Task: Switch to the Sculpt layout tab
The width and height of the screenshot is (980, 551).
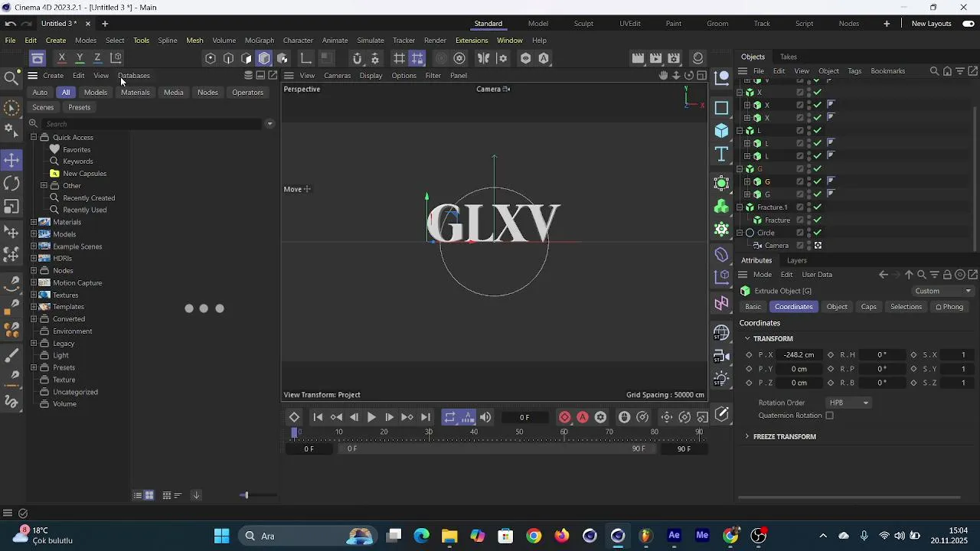Action: (x=583, y=24)
